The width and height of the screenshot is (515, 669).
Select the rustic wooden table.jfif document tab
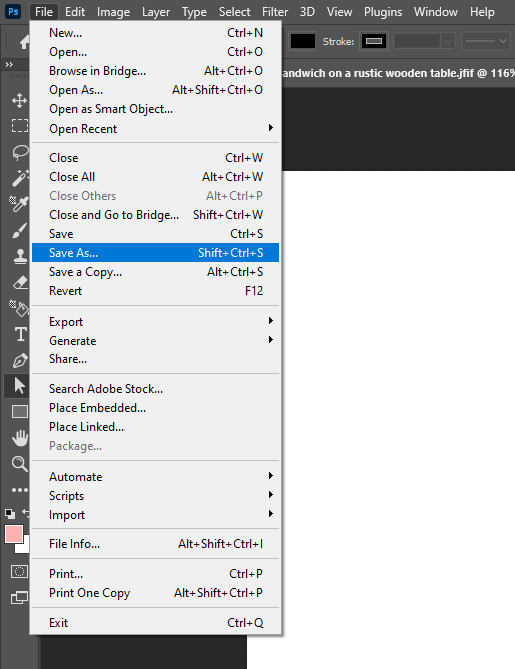coord(398,73)
